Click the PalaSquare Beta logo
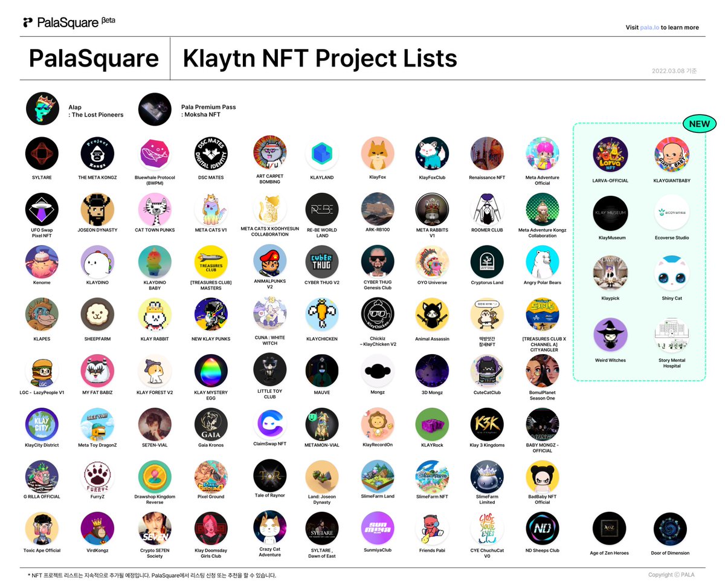 68,22
